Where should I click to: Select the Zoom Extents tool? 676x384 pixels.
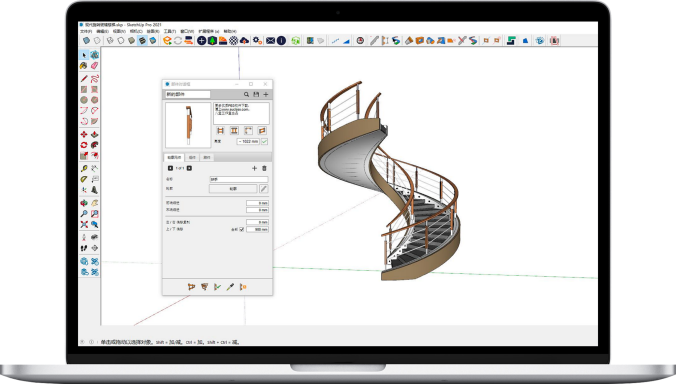(84, 225)
